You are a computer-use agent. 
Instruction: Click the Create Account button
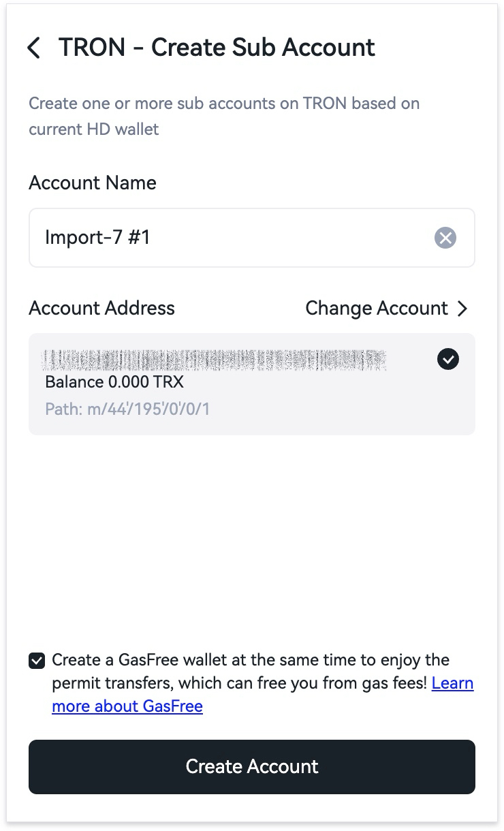point(252,767)
